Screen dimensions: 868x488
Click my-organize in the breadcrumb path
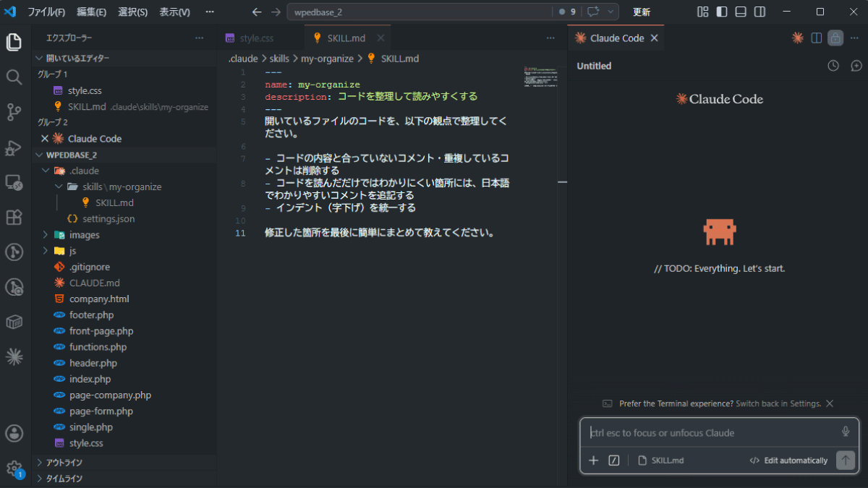tap(327, 59)
